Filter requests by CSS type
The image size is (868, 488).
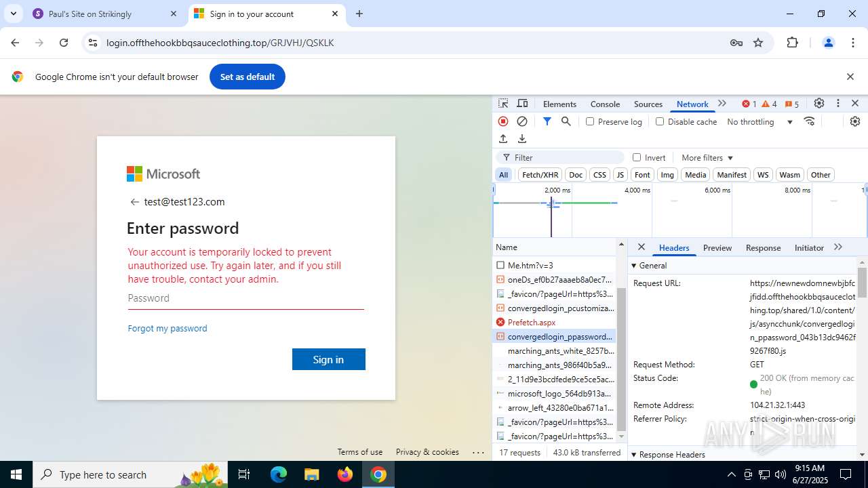point(599,175)
